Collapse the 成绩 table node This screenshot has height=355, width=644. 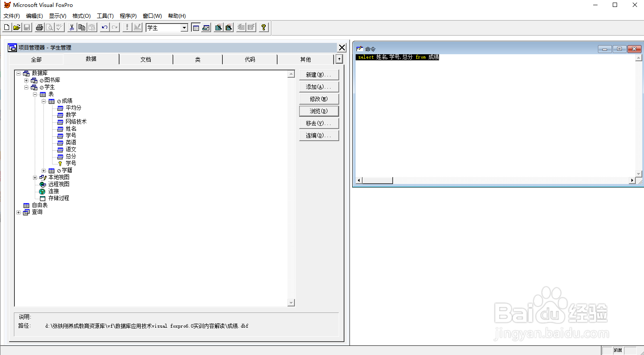tap(43, 101)
